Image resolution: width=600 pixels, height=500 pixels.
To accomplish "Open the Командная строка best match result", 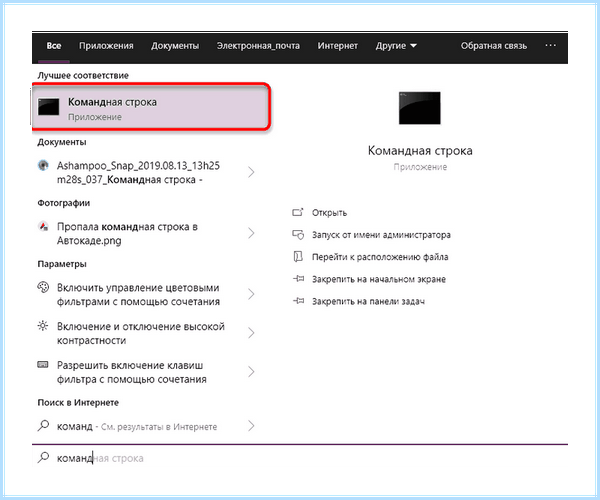I will click(151, 108).
